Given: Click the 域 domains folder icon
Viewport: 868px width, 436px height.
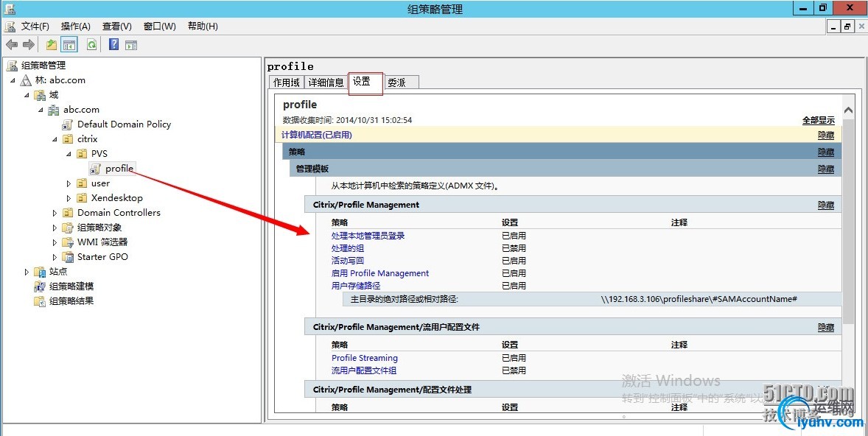Looking at the screenshot, I should (40, 95).
